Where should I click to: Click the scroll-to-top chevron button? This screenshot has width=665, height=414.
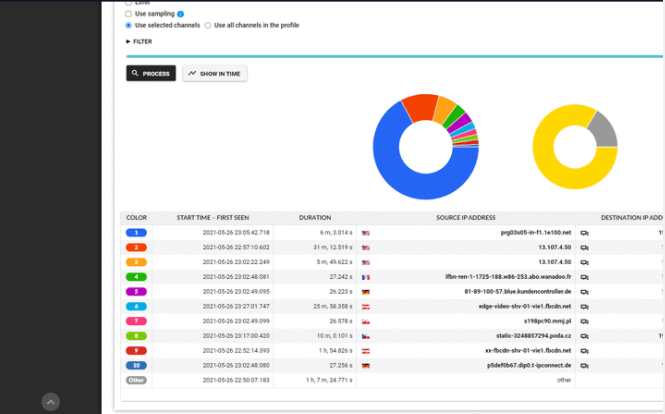[x=50, y=402]
